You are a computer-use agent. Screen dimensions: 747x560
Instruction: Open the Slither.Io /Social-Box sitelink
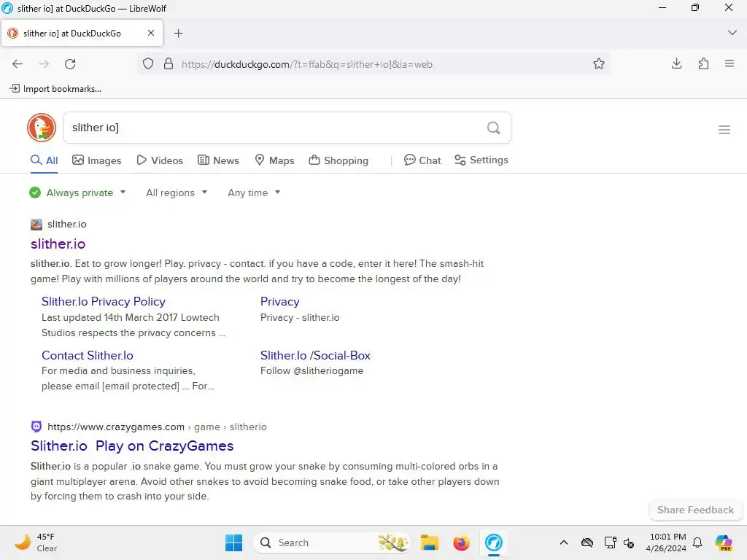pos(315,355)
